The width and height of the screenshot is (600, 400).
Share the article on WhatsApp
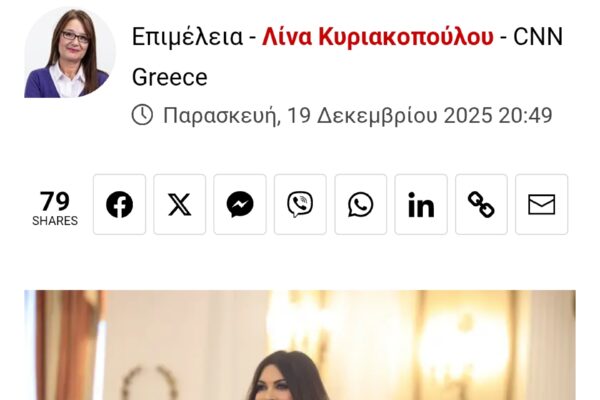(360, 204)
